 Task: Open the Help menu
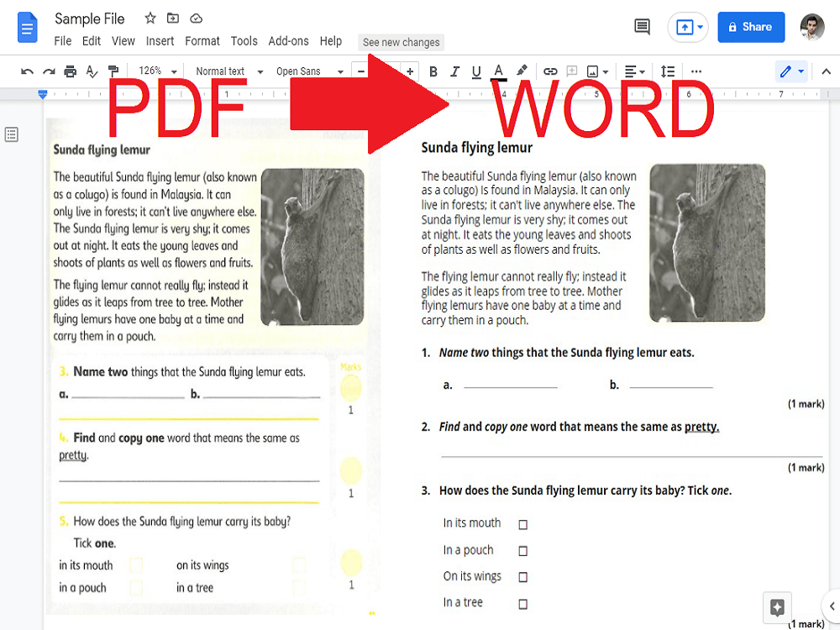(330, 41)
